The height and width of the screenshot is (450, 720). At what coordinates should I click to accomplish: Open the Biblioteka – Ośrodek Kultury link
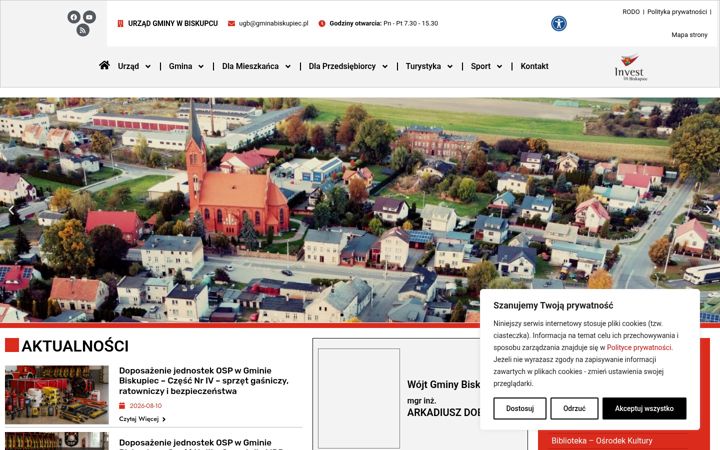coord(602,440)
